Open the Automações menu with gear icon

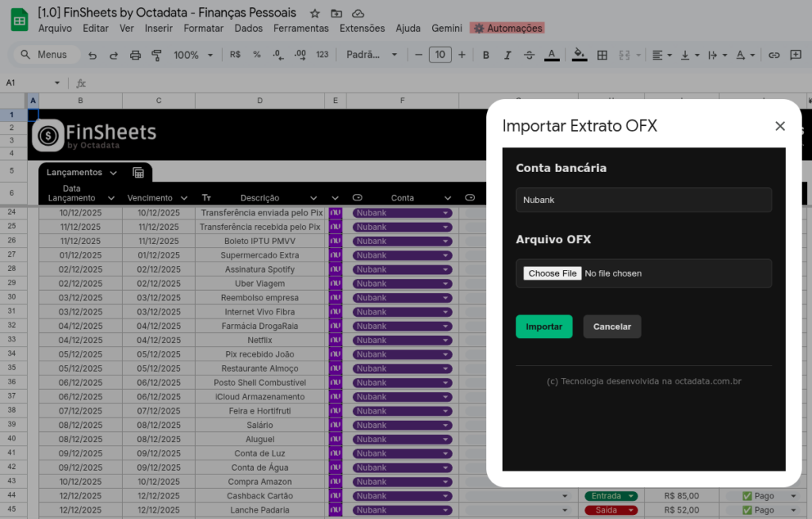pyautogui.click(x=507, y=28)
